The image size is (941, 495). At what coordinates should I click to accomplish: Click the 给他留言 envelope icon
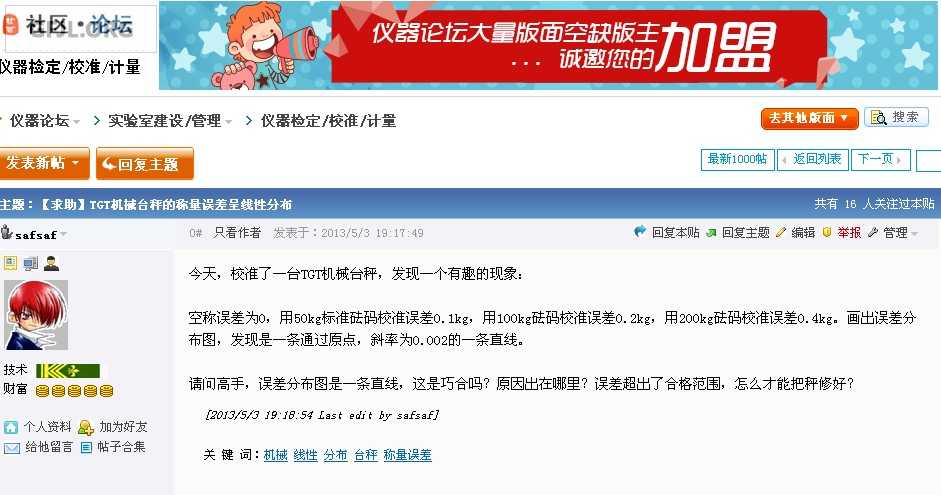click(x=11, y=448)
